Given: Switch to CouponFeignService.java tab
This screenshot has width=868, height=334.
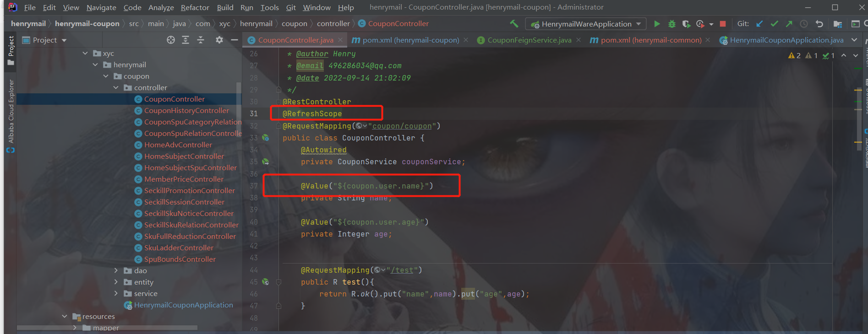Looking at the screenshot, I should tap(529, 40).
